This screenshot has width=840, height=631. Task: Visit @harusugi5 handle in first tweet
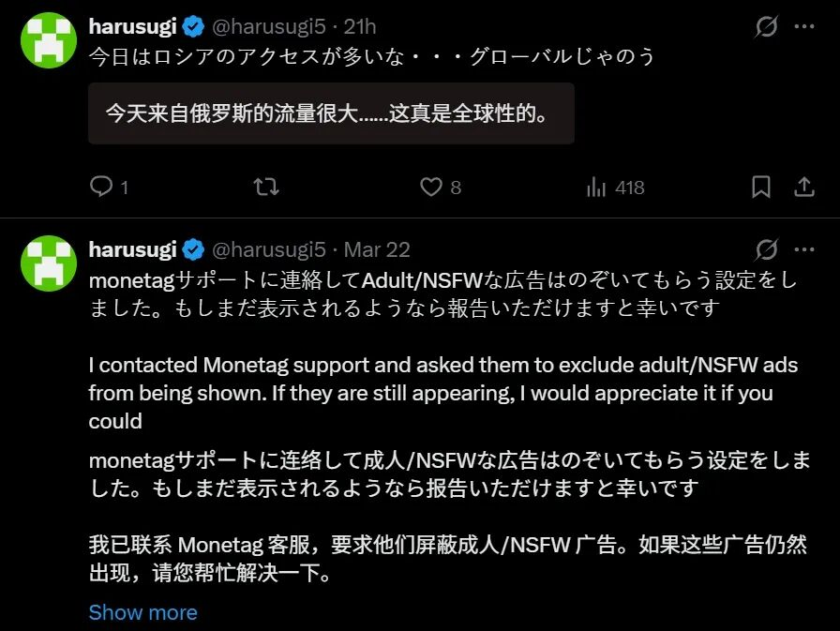(268, 26)
